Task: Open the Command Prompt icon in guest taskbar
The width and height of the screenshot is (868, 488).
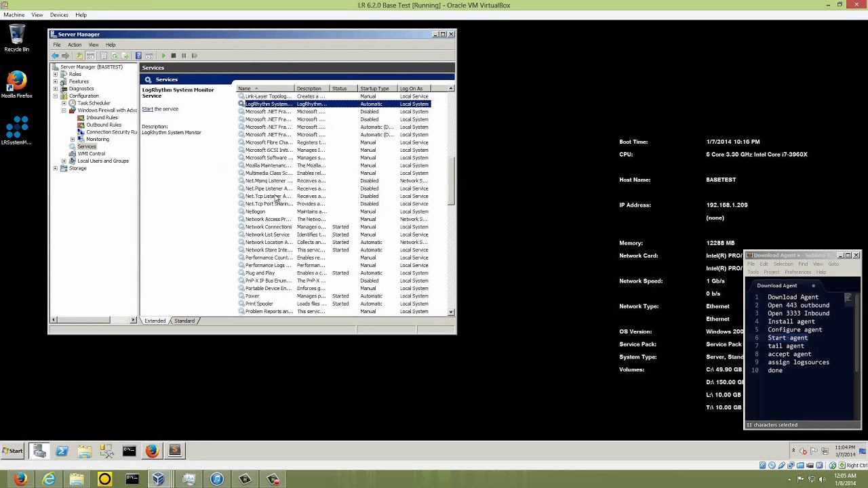Action: point(129,451)
